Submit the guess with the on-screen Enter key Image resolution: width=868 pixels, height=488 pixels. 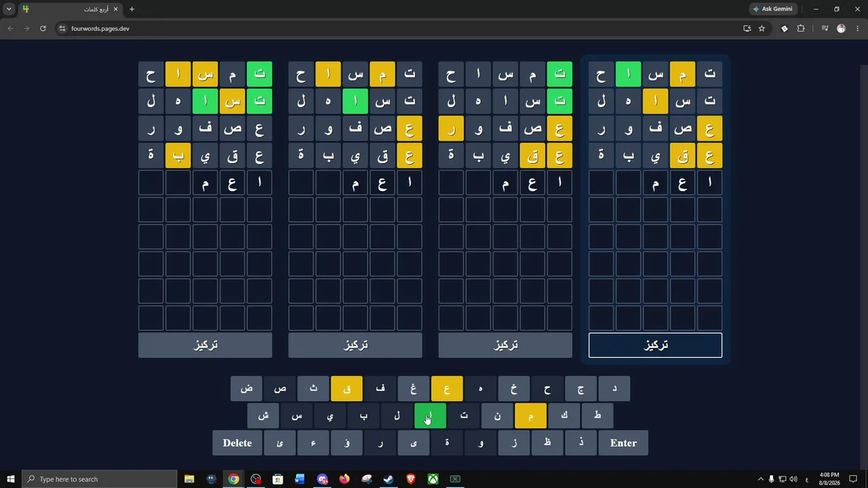tap(623, 443)
